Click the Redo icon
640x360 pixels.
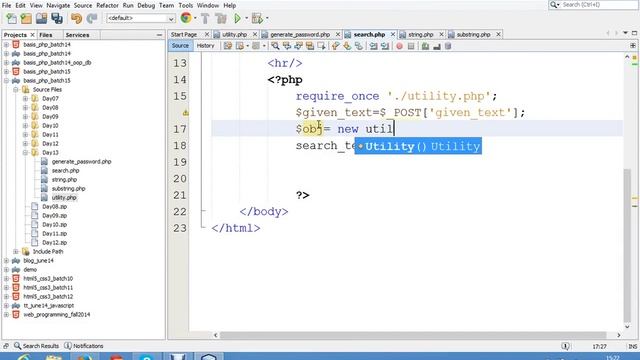pos(92,18)
